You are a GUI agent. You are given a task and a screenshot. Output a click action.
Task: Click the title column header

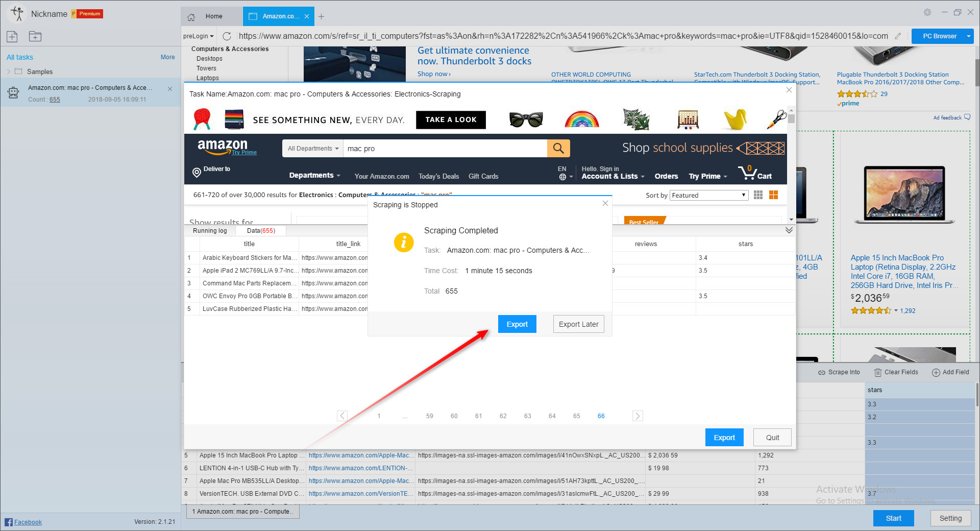[x=249, y=244]
